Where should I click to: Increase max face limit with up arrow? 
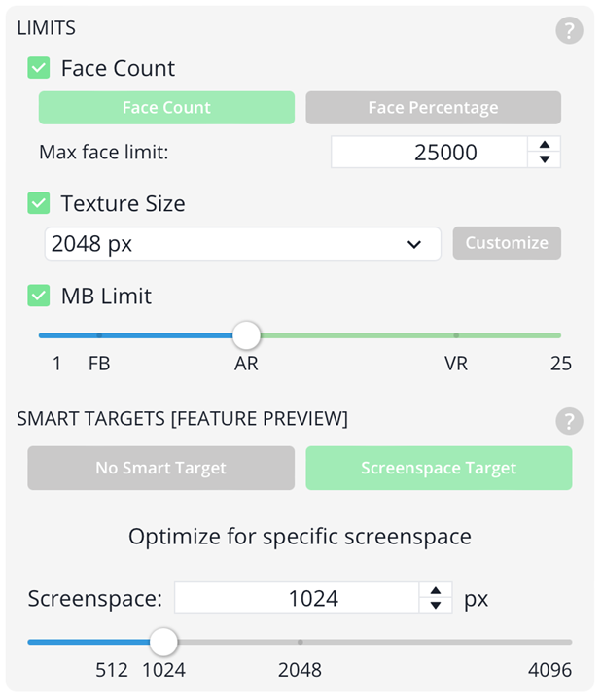[x=544, y=145]
